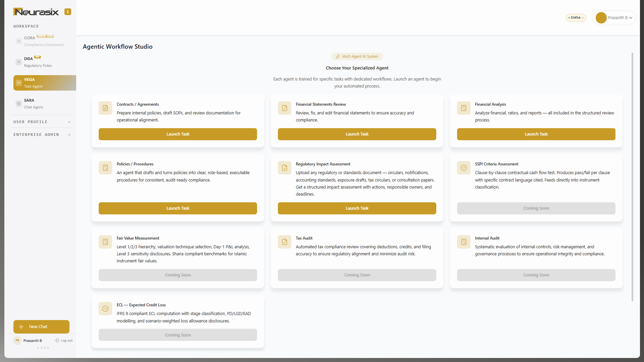Launch the Regulatory Impact Assessment task

(x=357, y=208)
